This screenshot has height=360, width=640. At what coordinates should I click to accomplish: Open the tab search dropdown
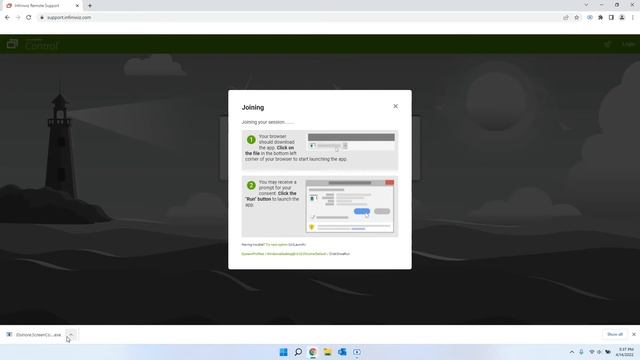point(586,5)
